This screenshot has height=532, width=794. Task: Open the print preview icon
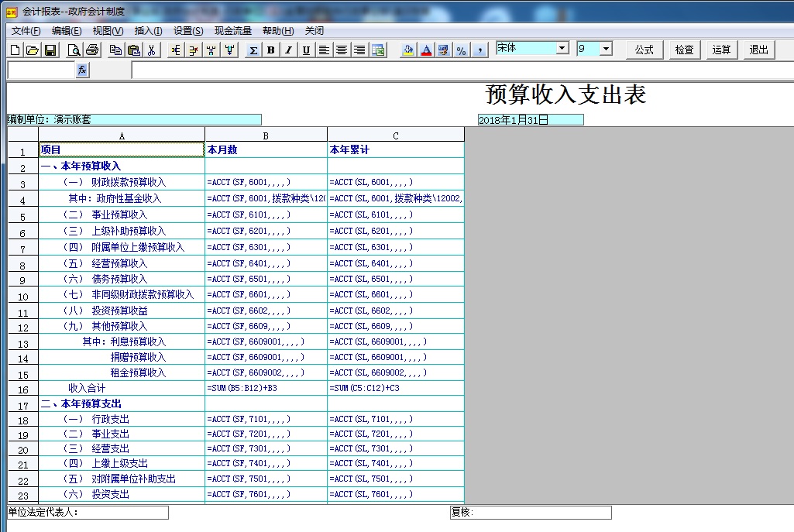click(74, 50)
